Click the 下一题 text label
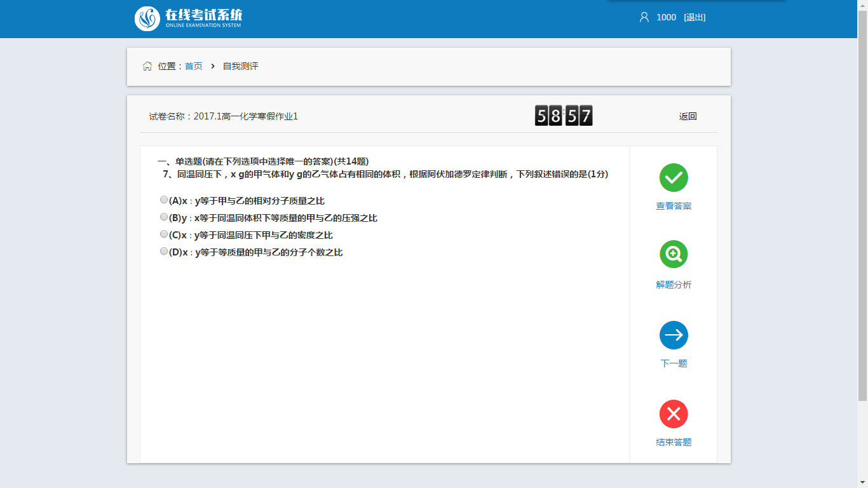The height and width of the screenshot is (488, 868). [674, 363]
